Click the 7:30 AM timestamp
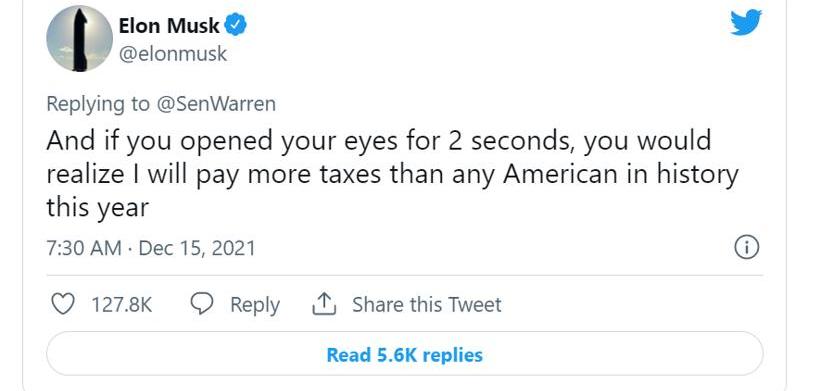This screenshot has height=391, width=820. tap(84, 248)
